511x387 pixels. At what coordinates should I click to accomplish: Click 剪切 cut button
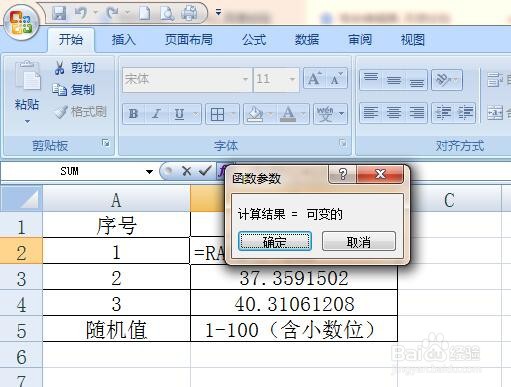(74, 68)
